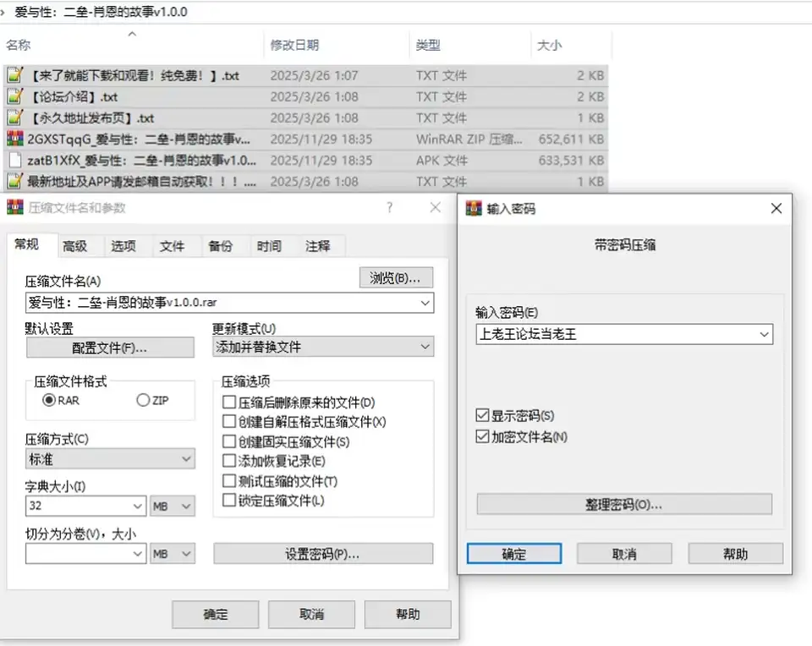Click 确定 in the 压缩文件名和参数 dialog
Screen dimensions: 812x646
click(x=216, y=614)
